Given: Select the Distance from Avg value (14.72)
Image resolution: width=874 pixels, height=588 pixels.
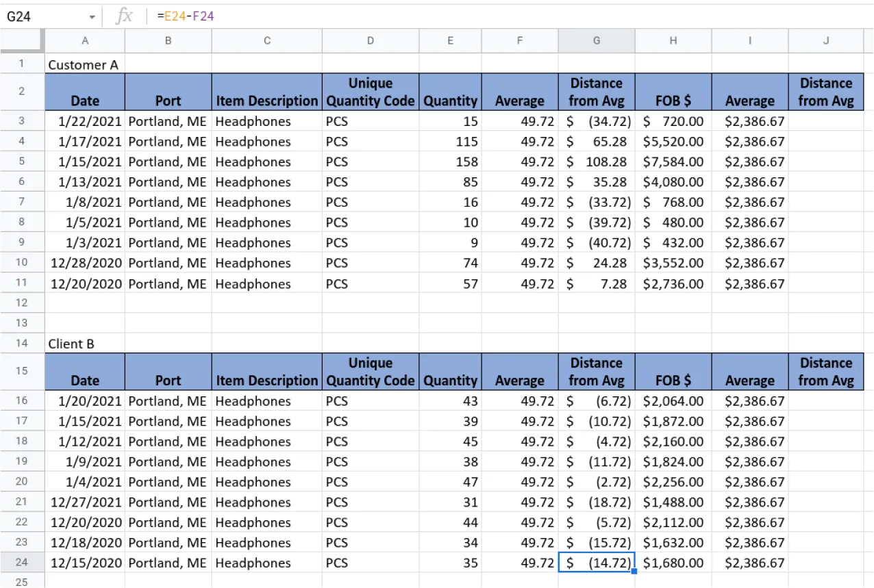Looking at the screenshot, I should pos(596,563).
